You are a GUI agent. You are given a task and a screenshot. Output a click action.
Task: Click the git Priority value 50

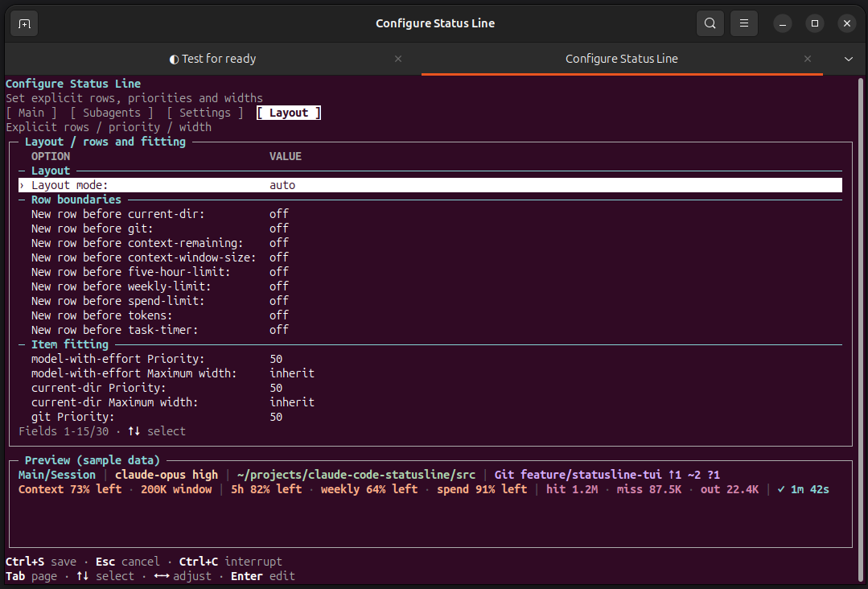pos(276,417)
